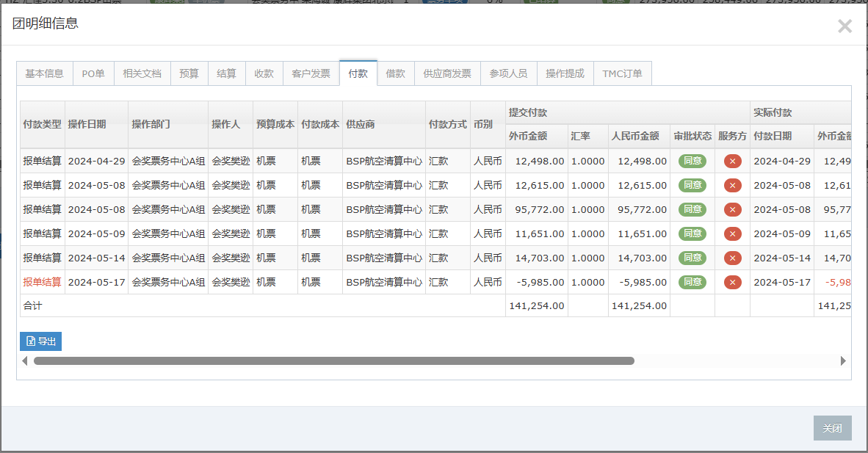Click the 导出 export button
Image resolution: width=868 pixels, height=453 pixels.
40,341
